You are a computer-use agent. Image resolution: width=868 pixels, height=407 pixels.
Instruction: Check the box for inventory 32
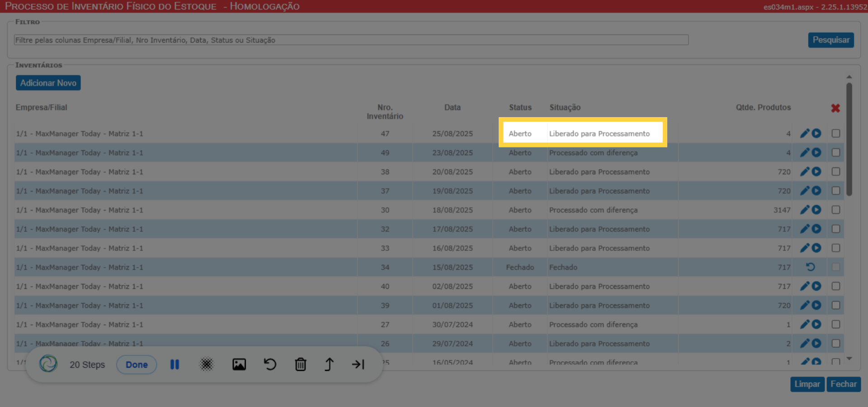[x=836, y=229]
